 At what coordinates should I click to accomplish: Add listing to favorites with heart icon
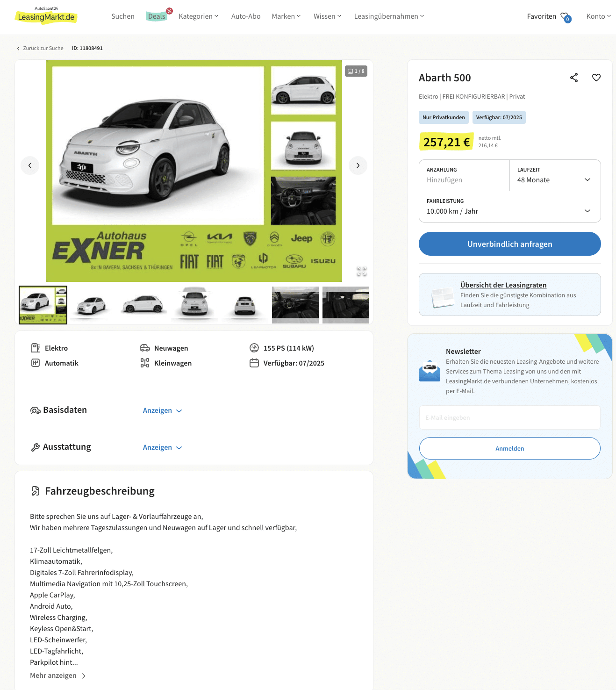(596, 78)
